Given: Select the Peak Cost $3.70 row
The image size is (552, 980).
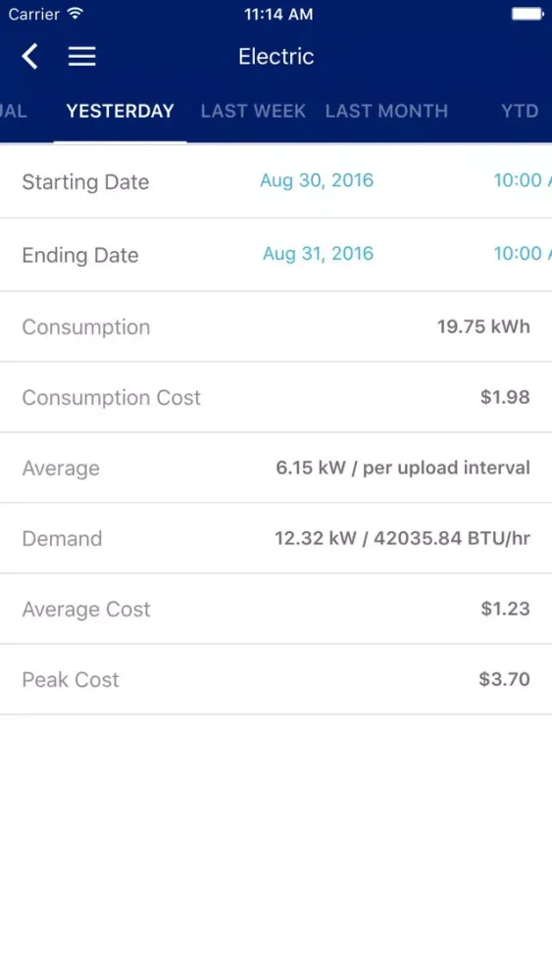Looking at the screenshot, I should point(276,679).
